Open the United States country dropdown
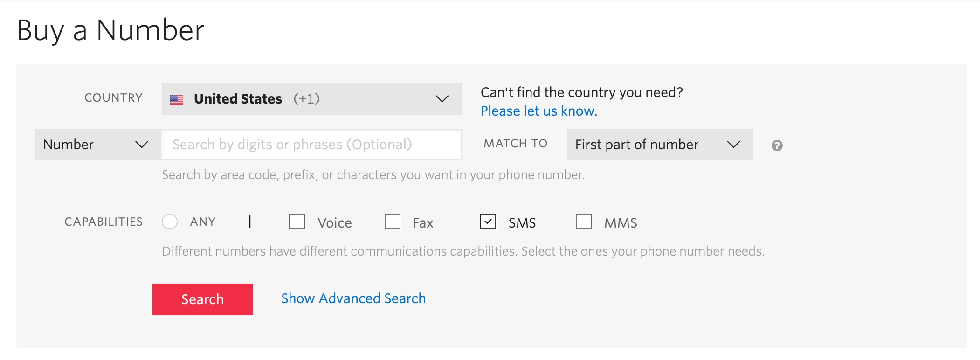This screenshot has width=980, height=360. 311,99
